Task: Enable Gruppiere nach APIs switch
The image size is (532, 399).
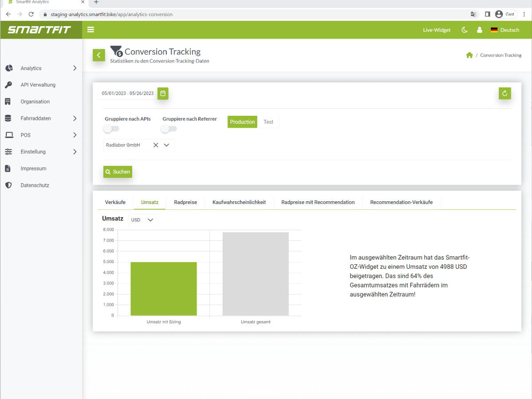Action: click(x=111, y=129)
